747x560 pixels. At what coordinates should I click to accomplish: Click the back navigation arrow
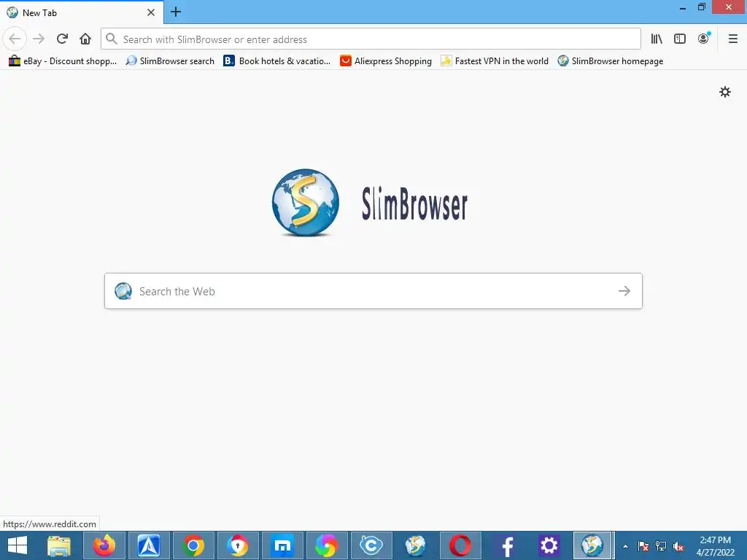pyautogui.click(x=15, y=39)
